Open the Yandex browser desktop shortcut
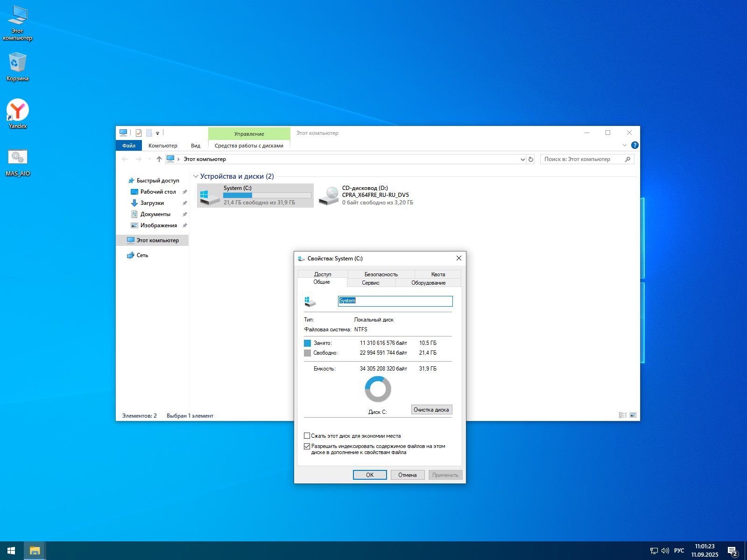Viewport: 747px width, 560px height. pyautogui.click(x=18, y=111)
